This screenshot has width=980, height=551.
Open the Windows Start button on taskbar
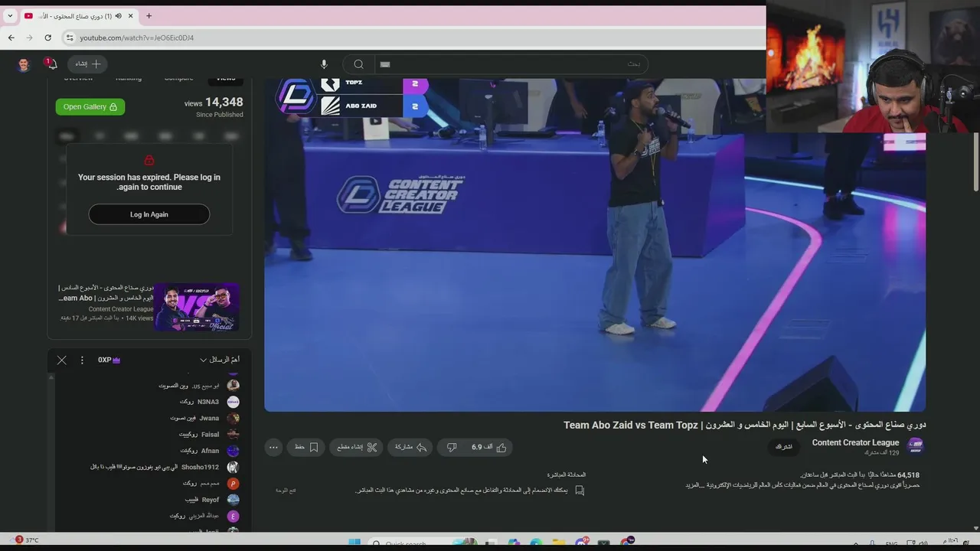pyautogui.click(x=354, y=543)
